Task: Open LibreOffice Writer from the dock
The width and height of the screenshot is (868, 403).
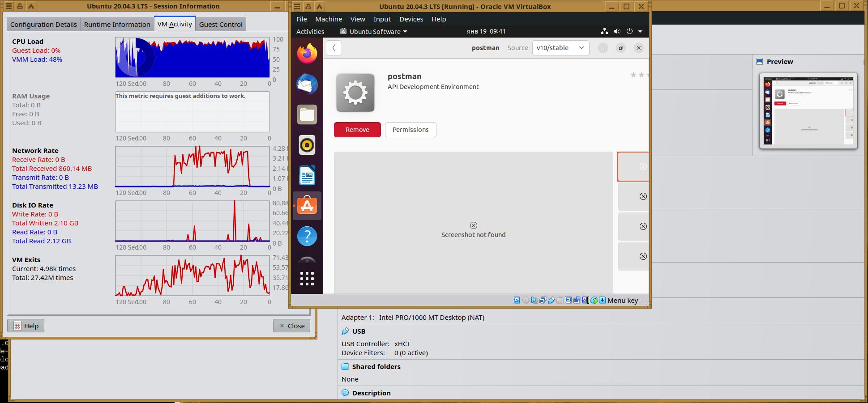Action: tap(307, 175)
